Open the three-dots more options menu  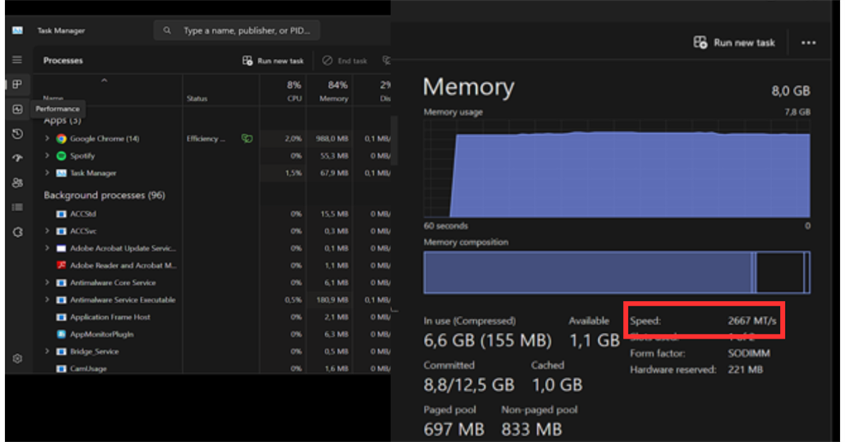(808, 43)
